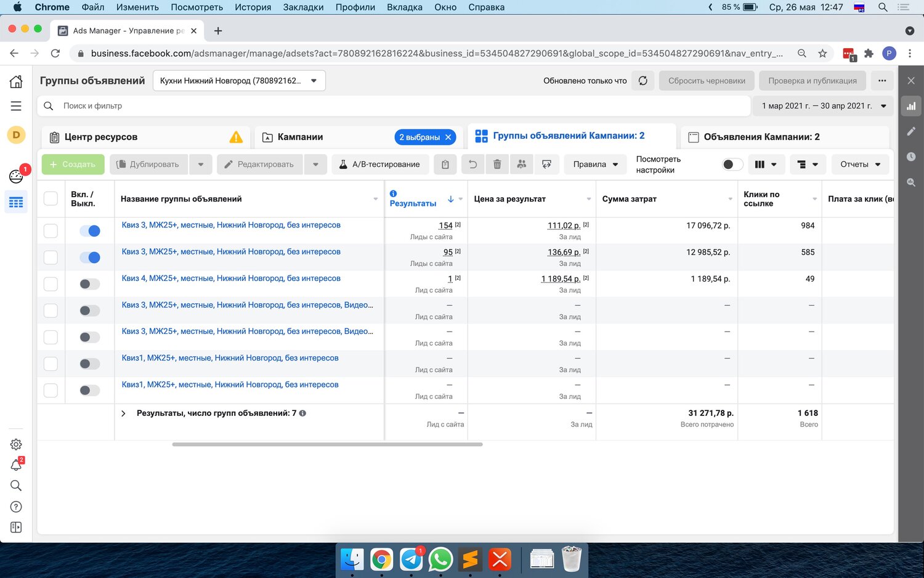Open the hamburger menu in left sidebar

pyautogui.click(x=16, y=106)
